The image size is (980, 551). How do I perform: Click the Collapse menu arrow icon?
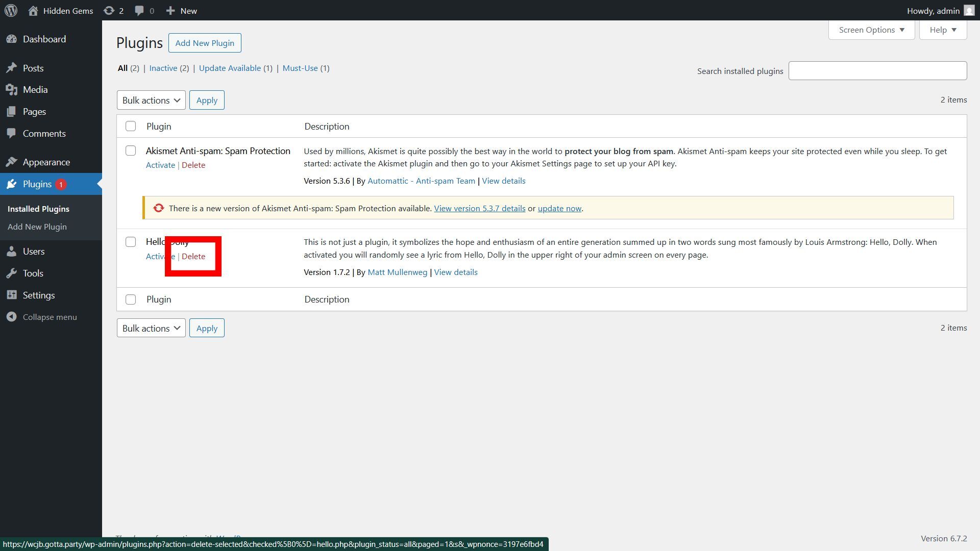coord(12,317)
